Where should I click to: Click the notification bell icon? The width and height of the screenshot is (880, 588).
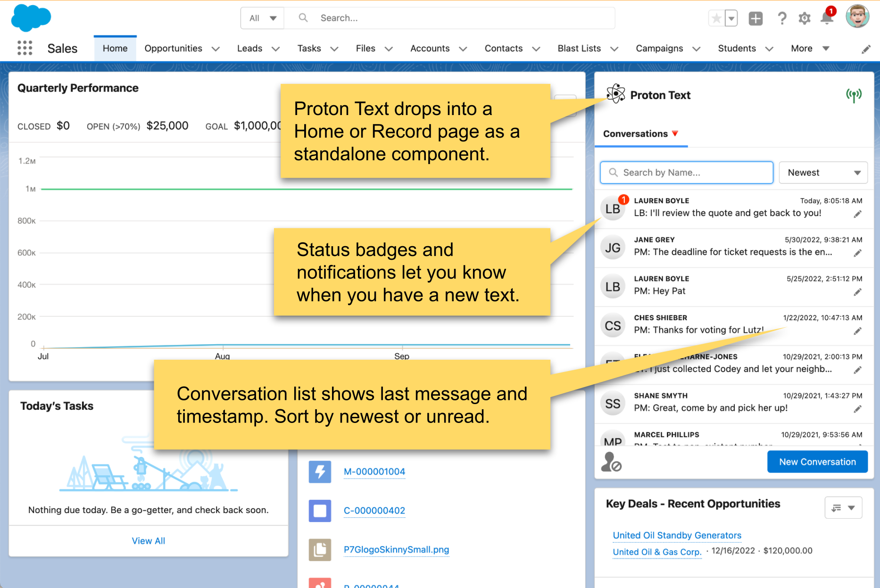point(827,18)
